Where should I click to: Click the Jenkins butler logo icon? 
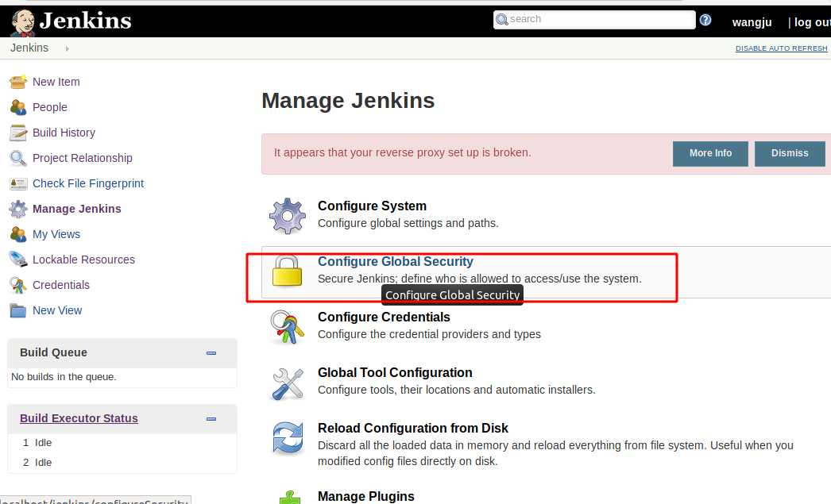23,23
